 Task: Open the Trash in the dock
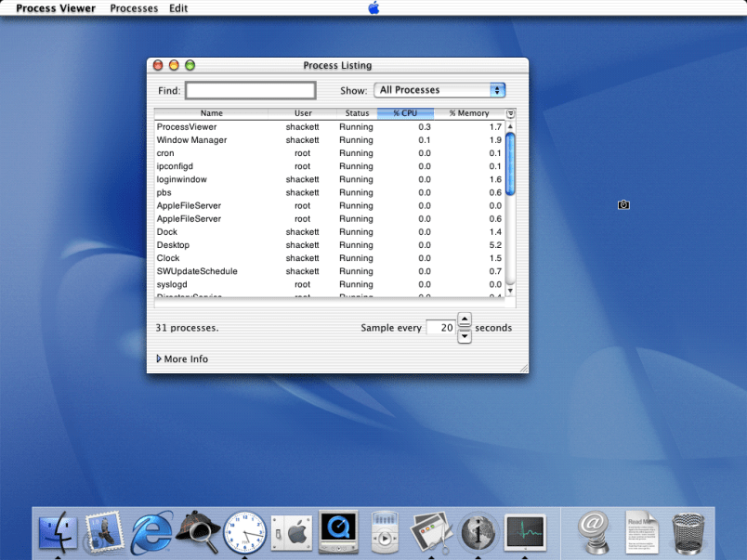pos(688,532)
